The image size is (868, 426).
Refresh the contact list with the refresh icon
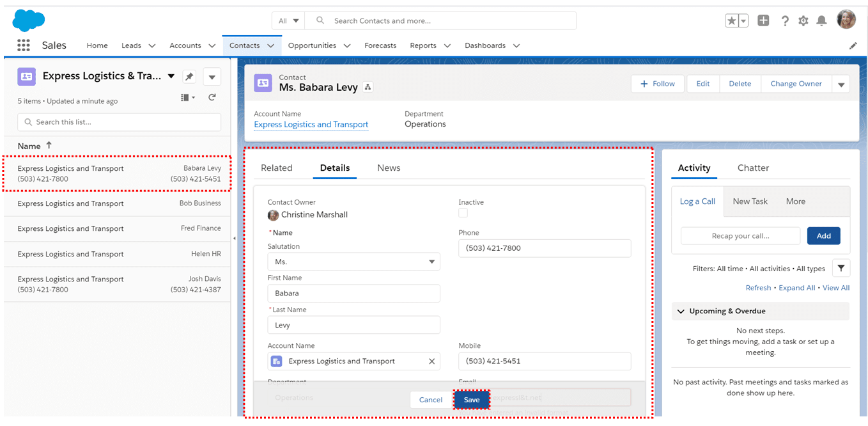pos(212,97)
